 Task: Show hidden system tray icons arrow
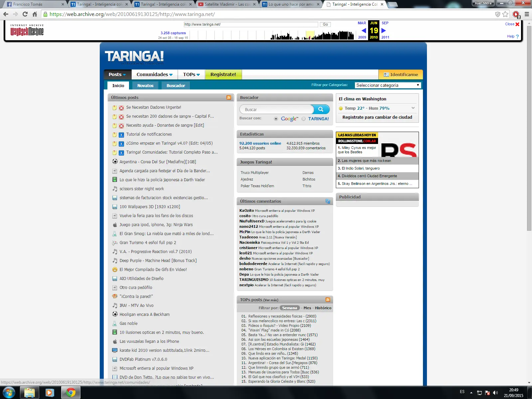[471, 393]
